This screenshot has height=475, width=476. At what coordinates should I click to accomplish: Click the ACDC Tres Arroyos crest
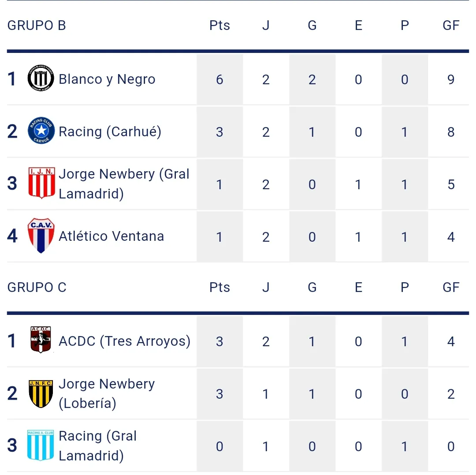[41, 340]
